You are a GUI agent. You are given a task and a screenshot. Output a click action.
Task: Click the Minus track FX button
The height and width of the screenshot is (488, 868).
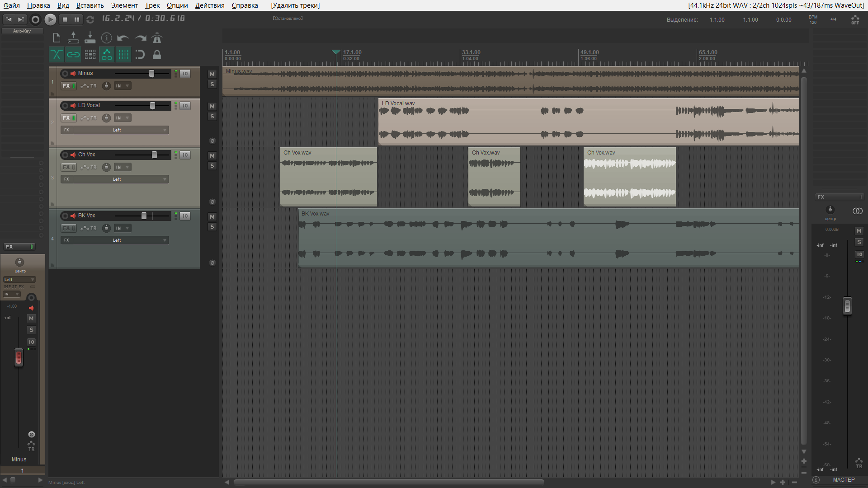click(x=66, y=86)
